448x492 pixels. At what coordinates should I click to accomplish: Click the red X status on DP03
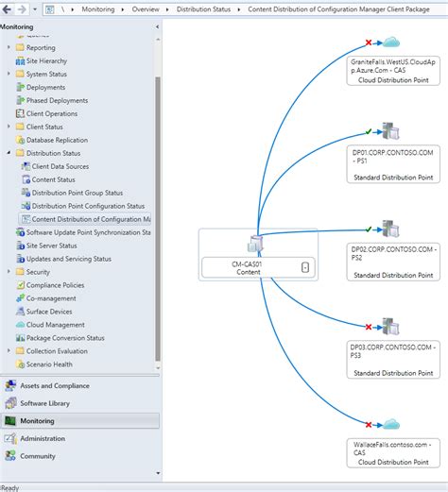coord(369,327)
